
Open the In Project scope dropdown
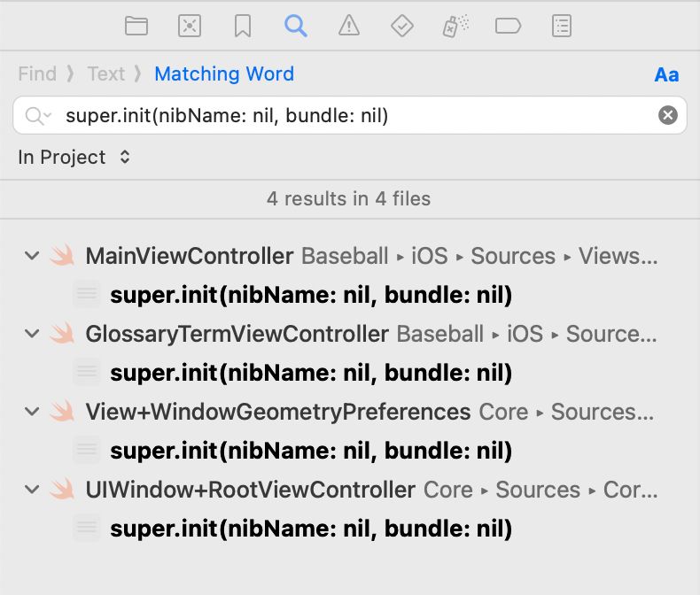[74, 157]
